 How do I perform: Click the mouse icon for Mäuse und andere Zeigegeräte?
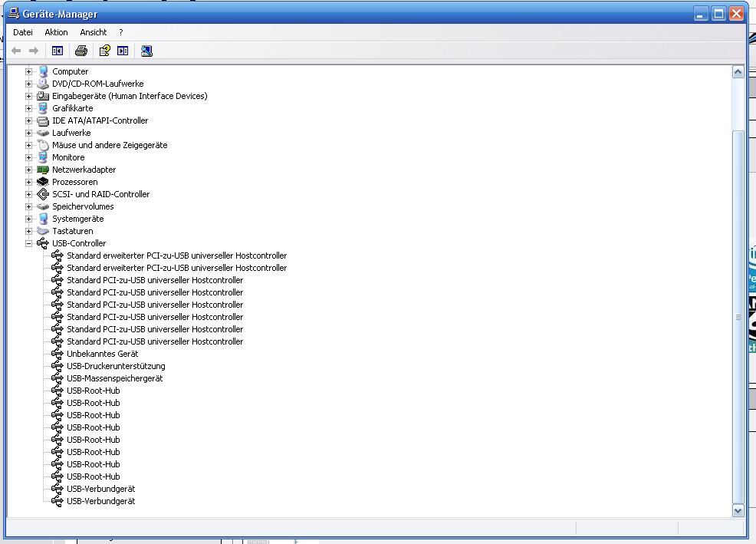click(43, 145)
